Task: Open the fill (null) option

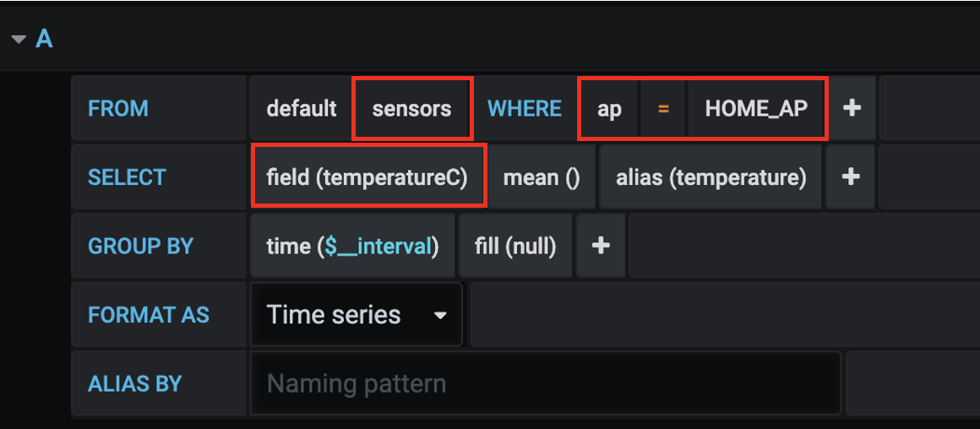Action: click(515, 247)
